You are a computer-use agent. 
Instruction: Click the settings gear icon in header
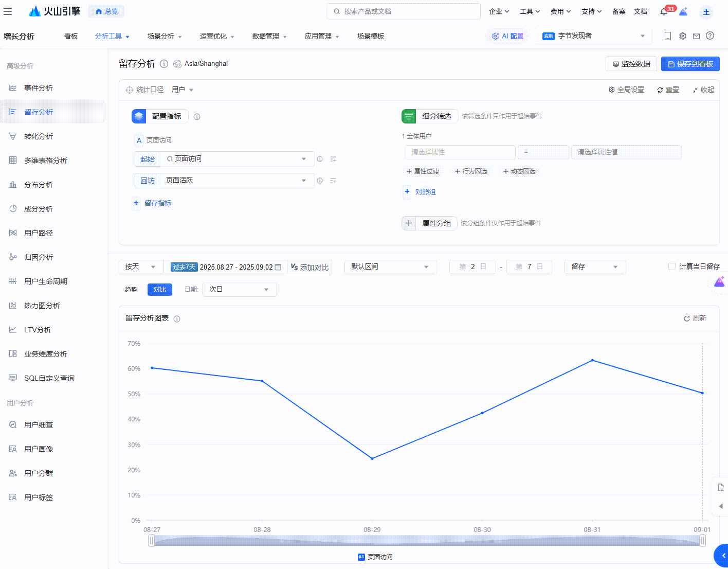(682, 36)
